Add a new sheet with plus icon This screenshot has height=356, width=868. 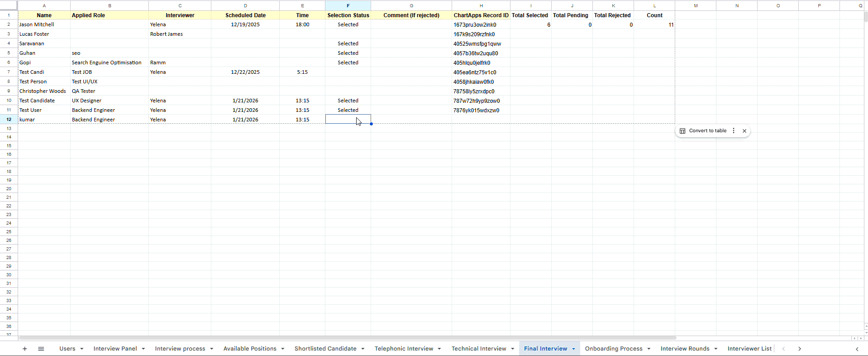(25, 349)
